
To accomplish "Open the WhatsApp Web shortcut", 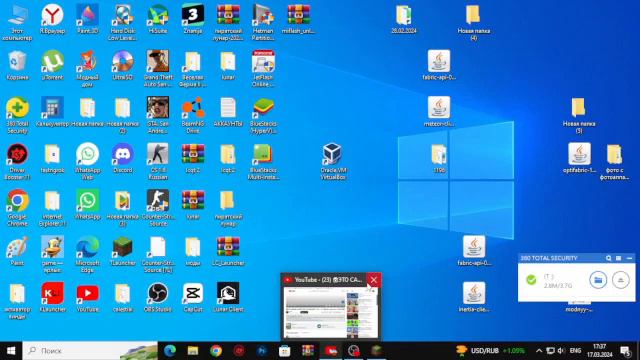I will click(x=87, y=162).
